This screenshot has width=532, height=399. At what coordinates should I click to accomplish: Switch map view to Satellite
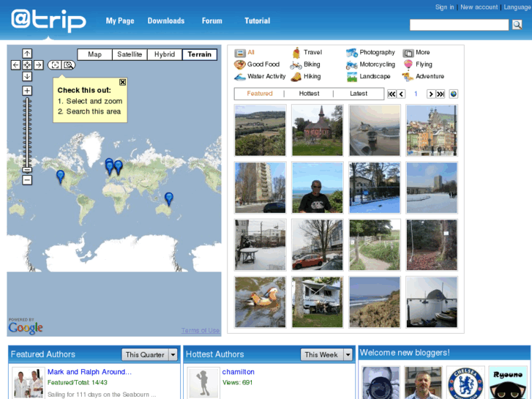click(x=130, y=54)
